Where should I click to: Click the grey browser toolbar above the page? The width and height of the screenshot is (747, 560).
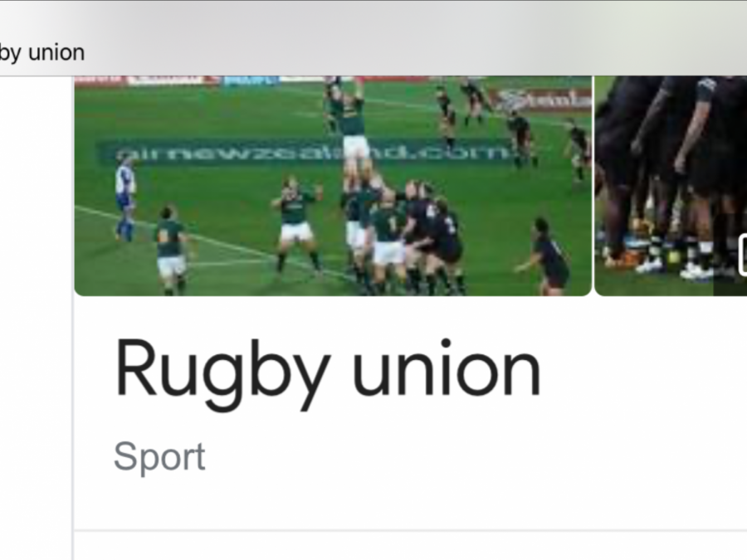pyautogui.click(x=373, y=38)
